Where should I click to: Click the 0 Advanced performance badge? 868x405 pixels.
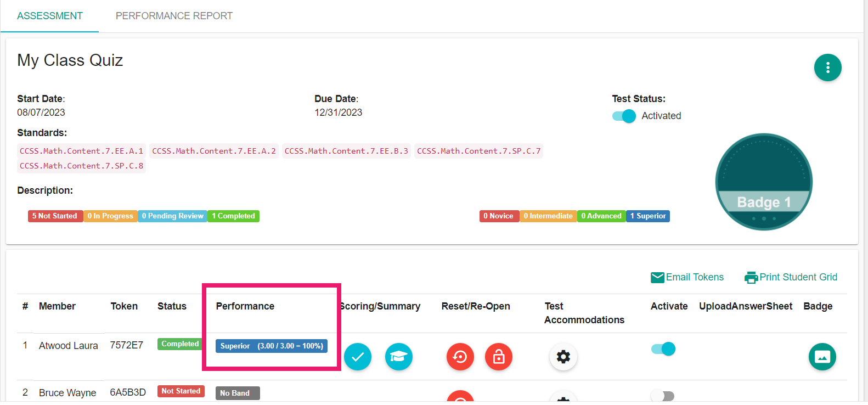coord(601,216)
